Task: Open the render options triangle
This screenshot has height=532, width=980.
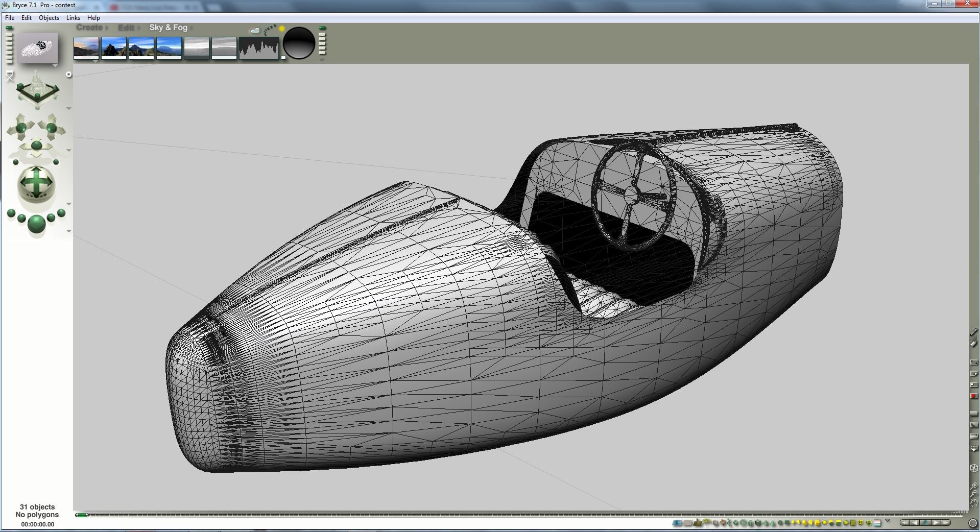Action: (69, 231)
